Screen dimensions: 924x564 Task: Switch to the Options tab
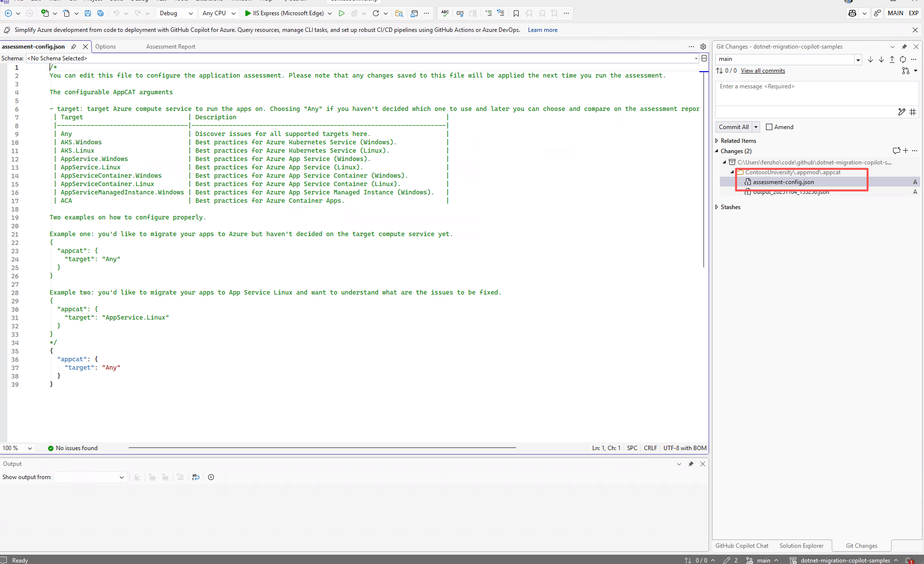tap(106, 47)
